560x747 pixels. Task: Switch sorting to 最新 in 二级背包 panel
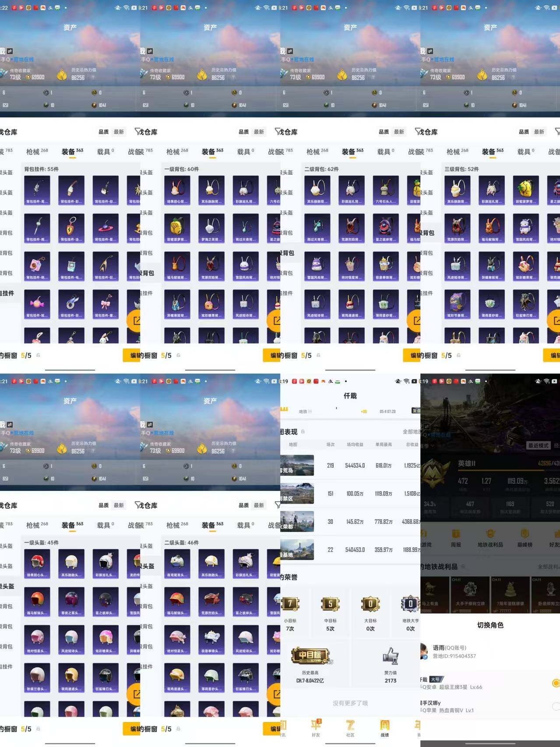coord(399,132)
